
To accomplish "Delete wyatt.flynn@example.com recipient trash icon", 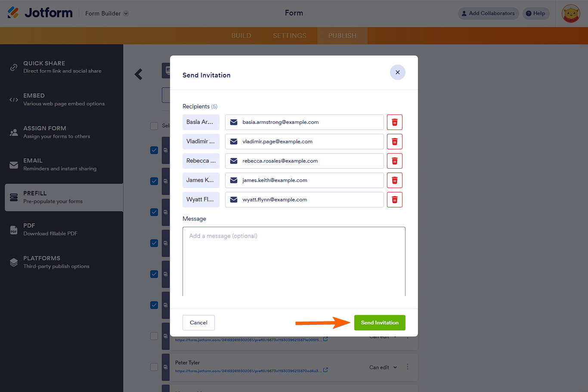I will coord(394,200).
